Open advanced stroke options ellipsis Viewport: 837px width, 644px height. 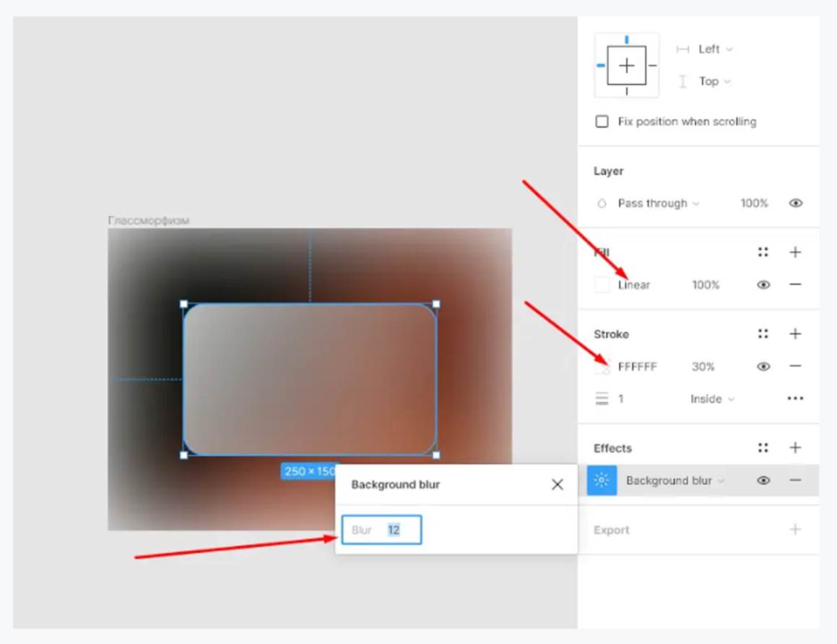coord(795,399)
